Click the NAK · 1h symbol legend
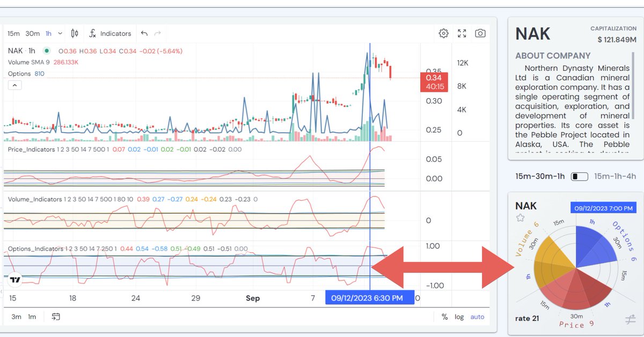This screenshot has height=337, width=644. pyautogui.click(x=21, y=51)
